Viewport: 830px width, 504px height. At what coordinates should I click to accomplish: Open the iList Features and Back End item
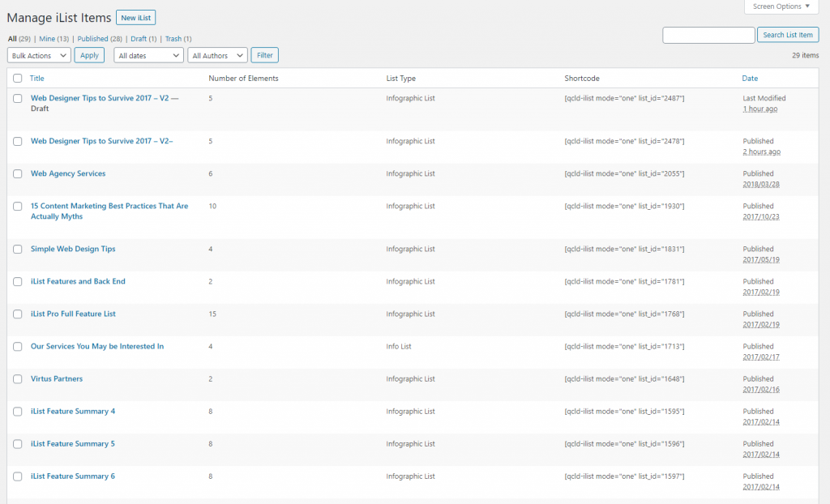click(x=78, y=281)
